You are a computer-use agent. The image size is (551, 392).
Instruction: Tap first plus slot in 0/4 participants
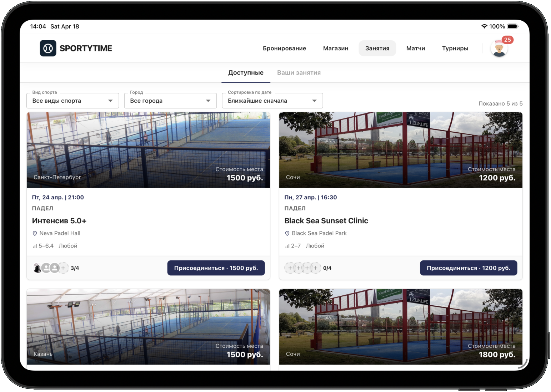(x=290, y=268)
